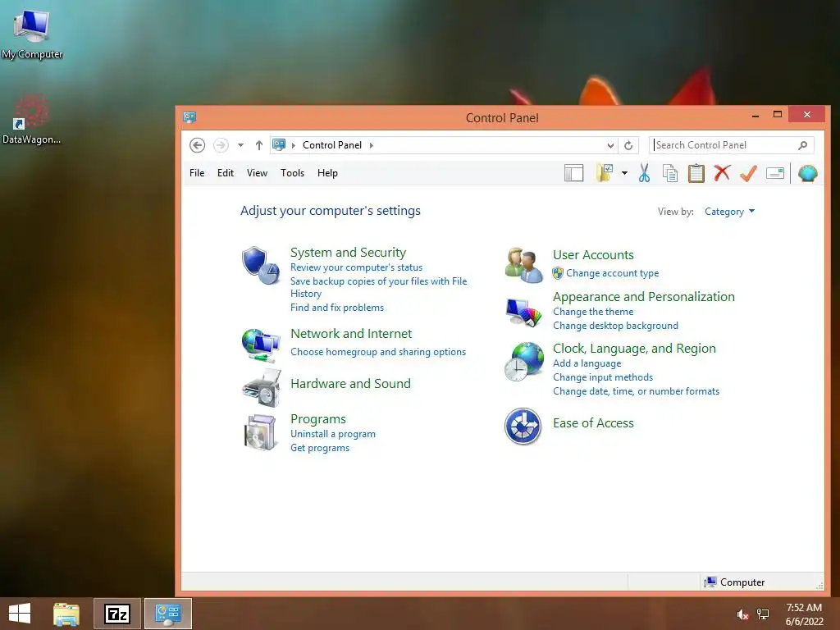840x630 pixels.
Task: Expand the folder options dropdown arrow
Action: coord(624,173)
